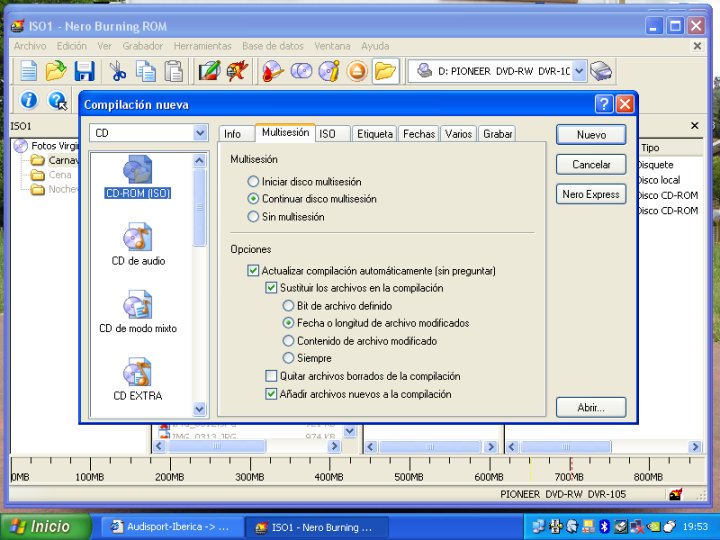Select Fecha o longitud de archivo modificados
This screenshot has width=720, height=540.
[x=288, y=323]
